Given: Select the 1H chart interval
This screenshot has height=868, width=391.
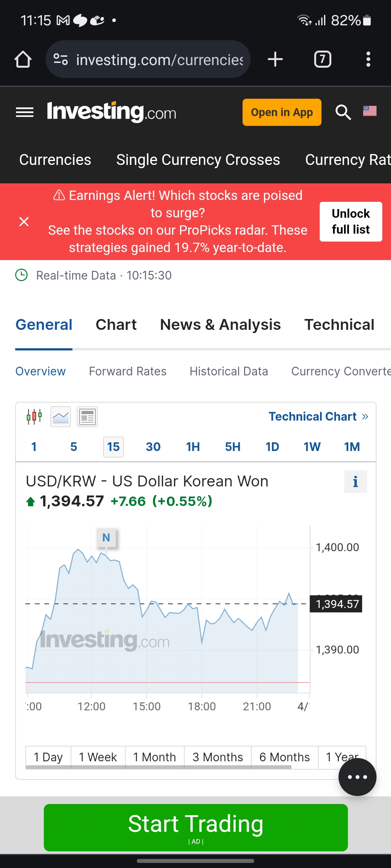Looking at the screenshot, I should [x=193, y=447].
